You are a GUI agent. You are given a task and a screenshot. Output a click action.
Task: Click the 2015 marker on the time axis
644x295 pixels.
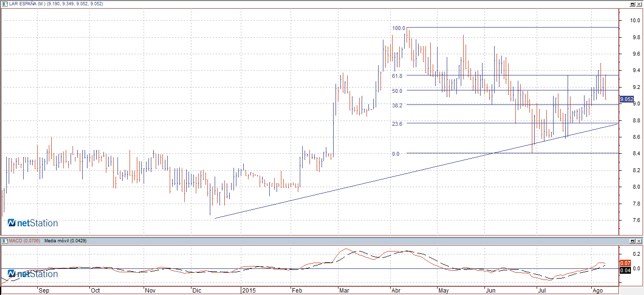pos(249,291)
